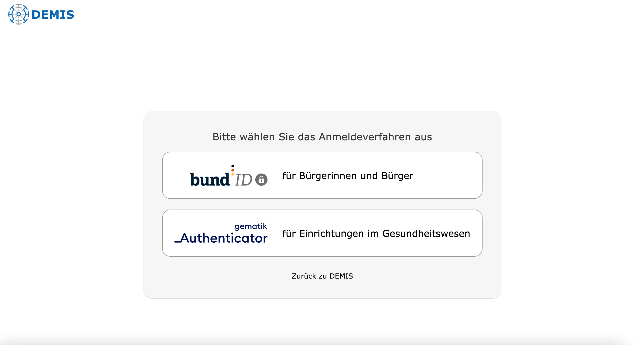The width and height of the screenshot is (644, 345).
Task: Choose login for Einrichtungen im Gesundheitswesen
Action: click(x=322, y=233)
